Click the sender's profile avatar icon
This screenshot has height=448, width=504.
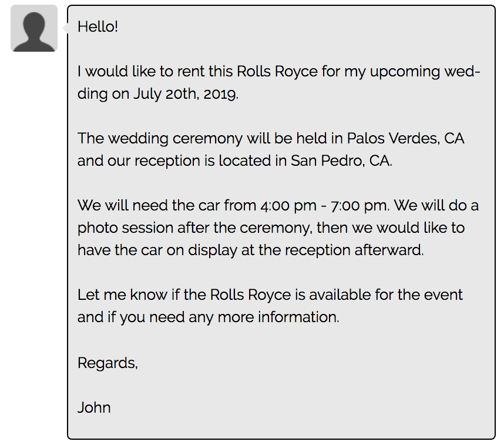click(34, 28)
